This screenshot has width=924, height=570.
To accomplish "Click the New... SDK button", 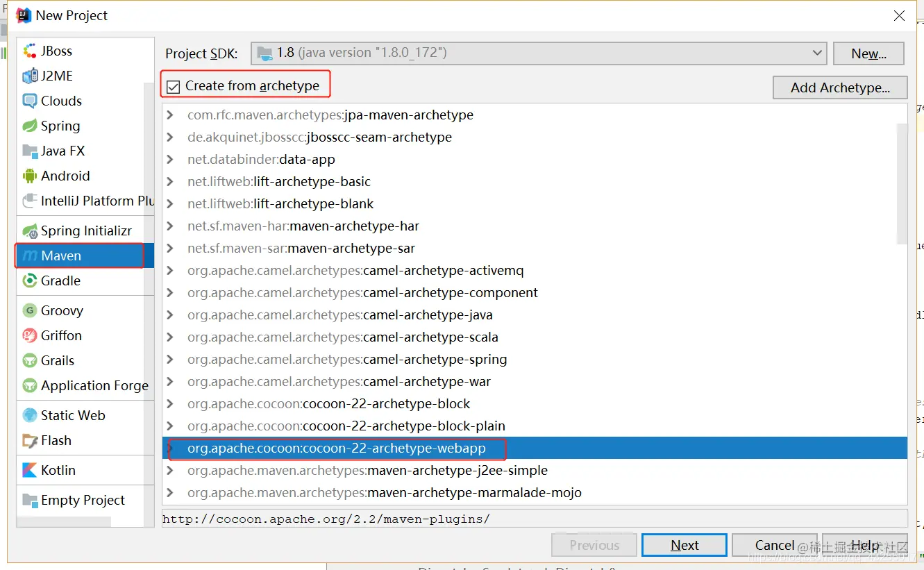I will tap(868, 53).
